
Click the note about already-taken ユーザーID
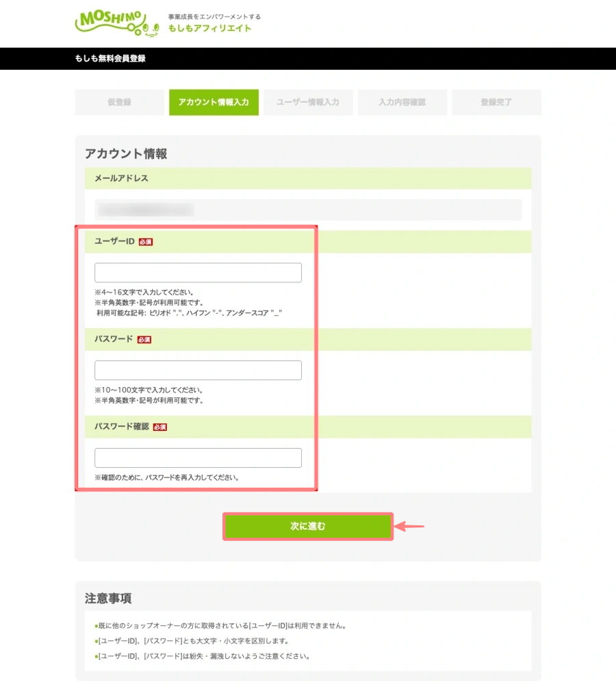220,626
